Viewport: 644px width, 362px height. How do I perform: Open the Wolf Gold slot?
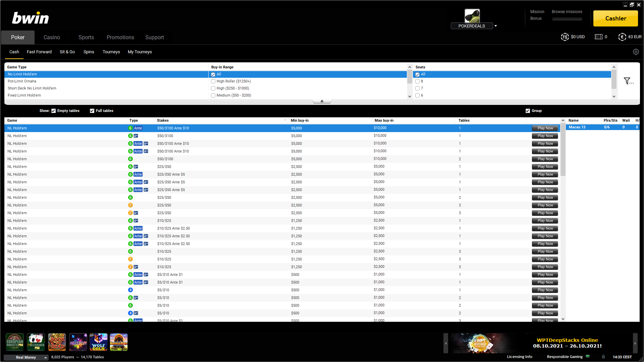click(x=99, y=342)
